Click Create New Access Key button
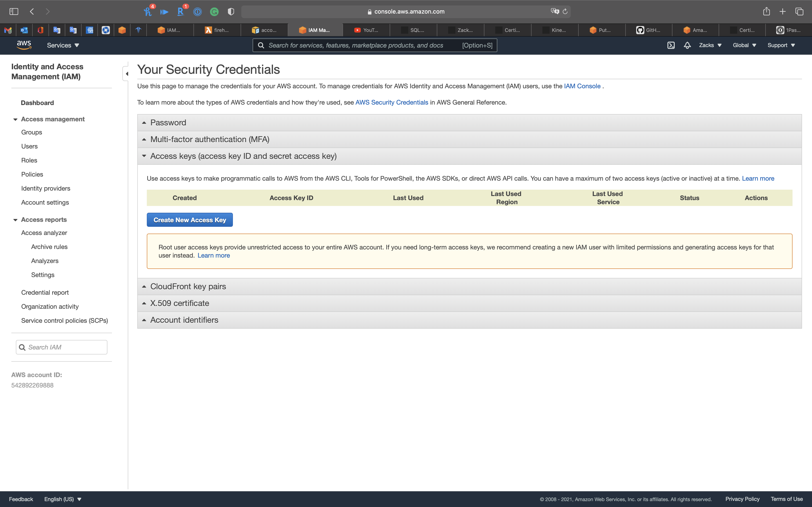Image resolution: width=812 pixels, height=507 pixels. (190, 220)
